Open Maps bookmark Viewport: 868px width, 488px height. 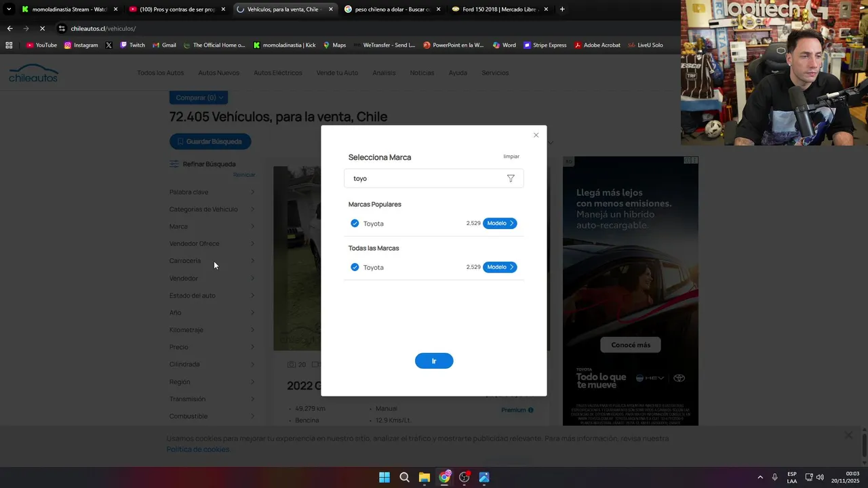click(x=334, y=45)
